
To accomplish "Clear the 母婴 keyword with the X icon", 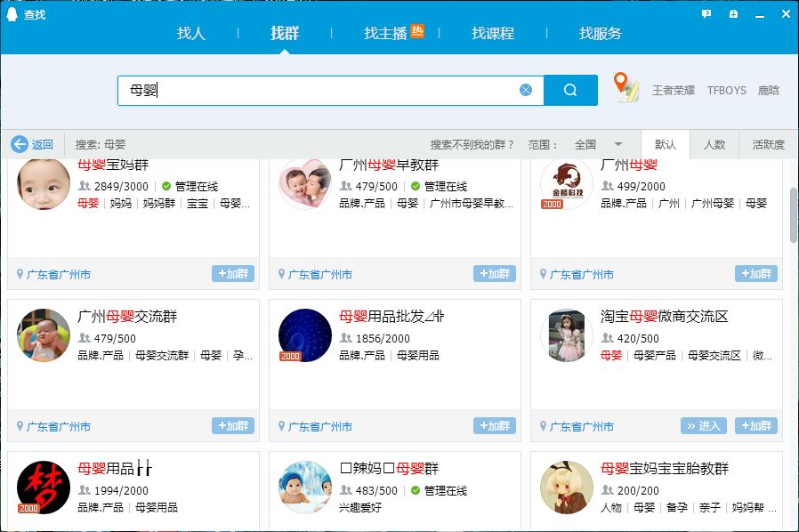I will [527, 90].
